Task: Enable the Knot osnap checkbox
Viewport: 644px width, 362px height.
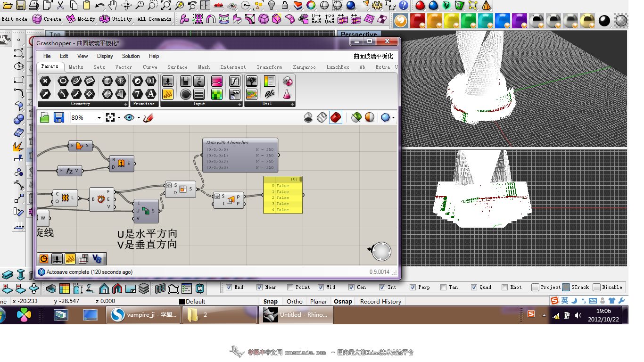Action: click(x=505, y=287)
